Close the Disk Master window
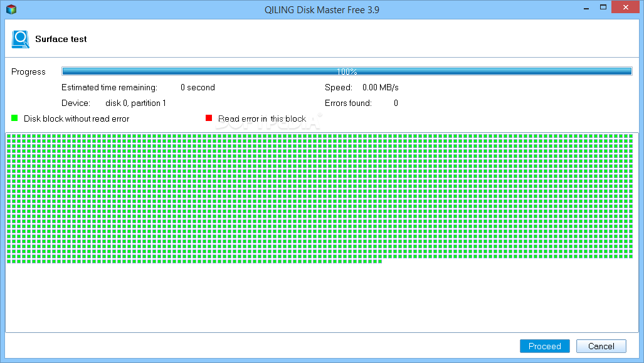This screenshot has width=644, height=363. point(626,8)
